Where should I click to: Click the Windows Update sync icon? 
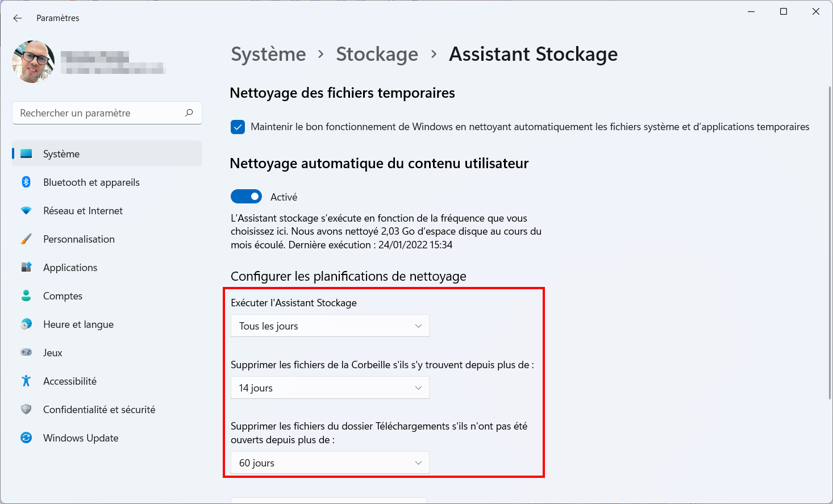pyautogui.click(x=26, y=438)
